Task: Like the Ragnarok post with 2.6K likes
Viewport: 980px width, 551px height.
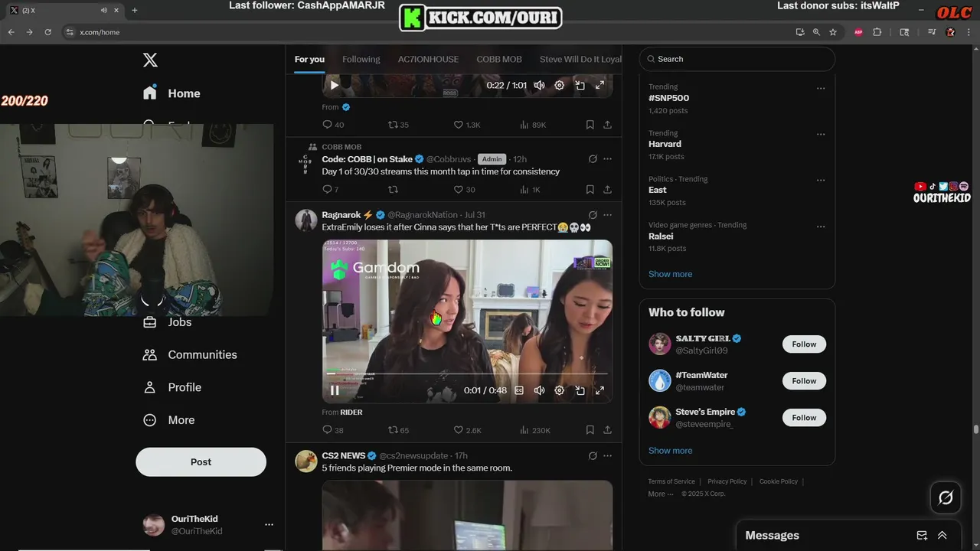Action: 468,430
